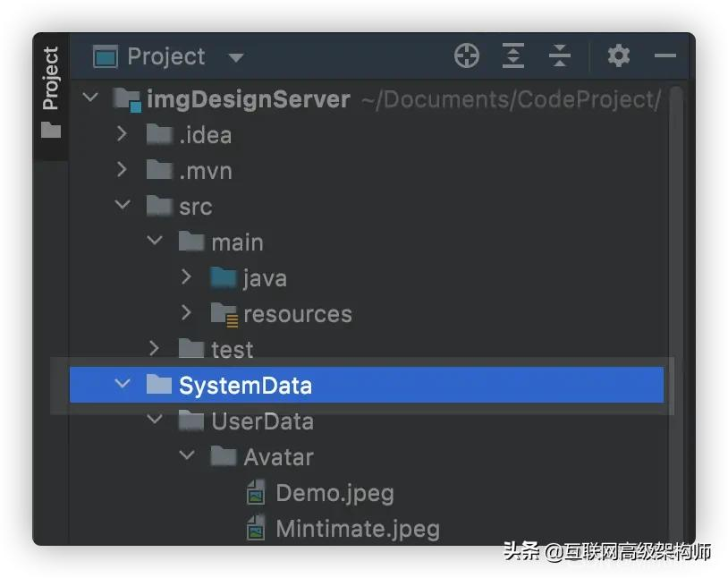Viewport: 728px width, 578px height.
Task: Open the Project view dropdown arrow
Action: 236,57
